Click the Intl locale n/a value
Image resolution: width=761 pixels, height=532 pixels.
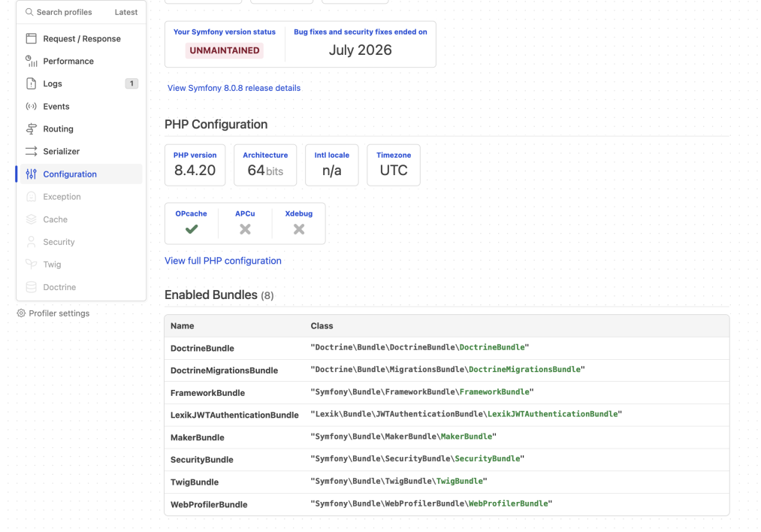[x=332, y=171]
